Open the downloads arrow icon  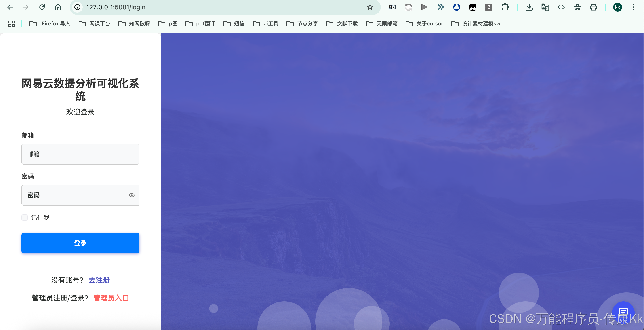click(x=529, y=7)
